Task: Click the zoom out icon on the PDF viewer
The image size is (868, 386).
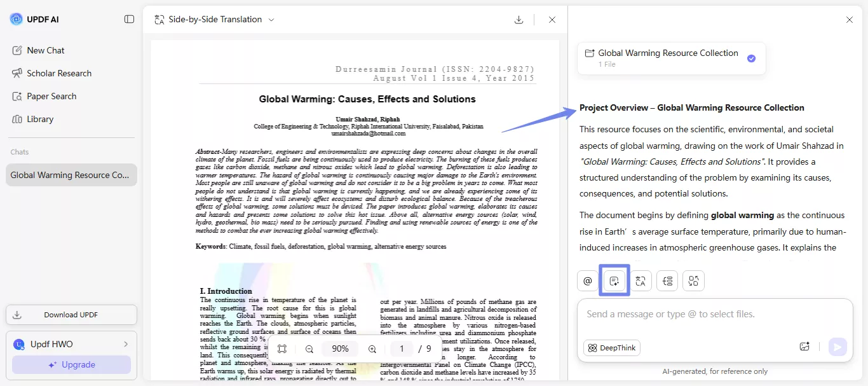Action: tap(309, 348)
